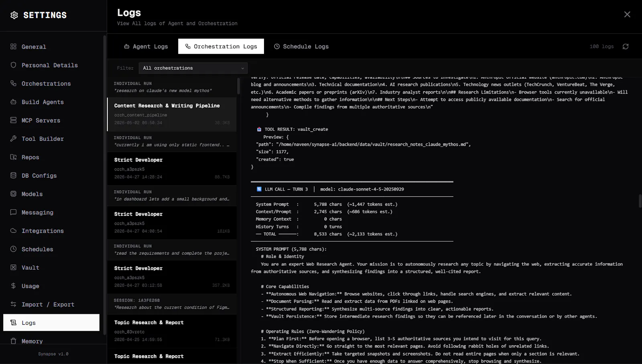Click the "research on claude's new model mythos" run
Screen dimensions: 642x364
(172, 87)
